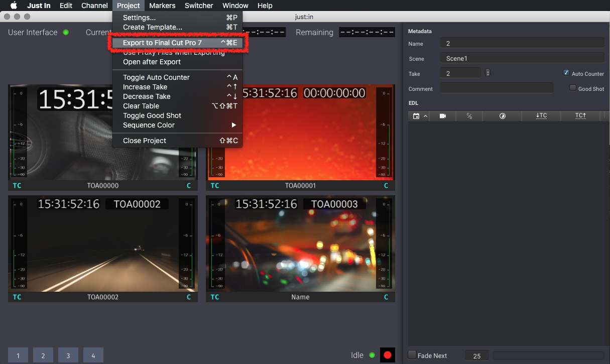Expand the Sequence Color submenu
The image size is (610, 364).
coord(177,125)
